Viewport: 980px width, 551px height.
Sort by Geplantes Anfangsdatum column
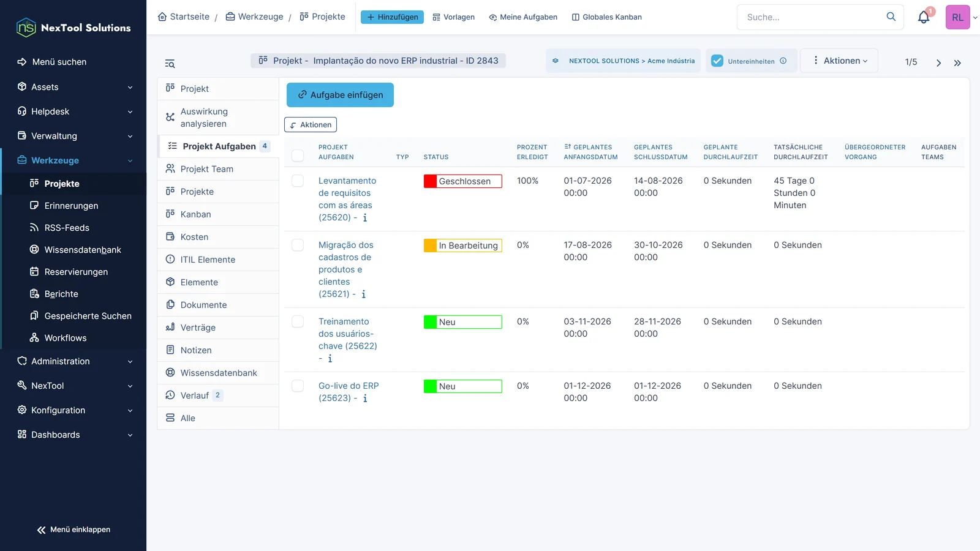coord(590,152)
